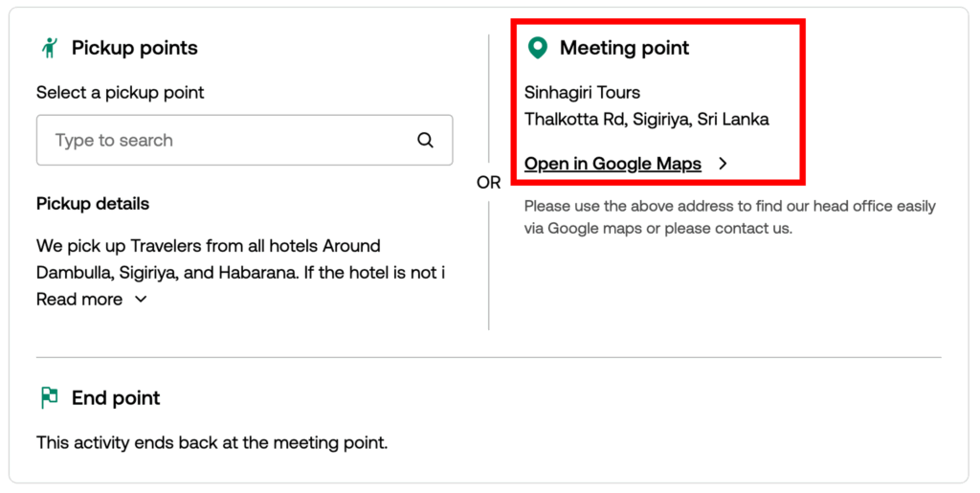Focus the Type to search pickup field
The height and width of the screenshot is (493, 980).
point(230,140)
